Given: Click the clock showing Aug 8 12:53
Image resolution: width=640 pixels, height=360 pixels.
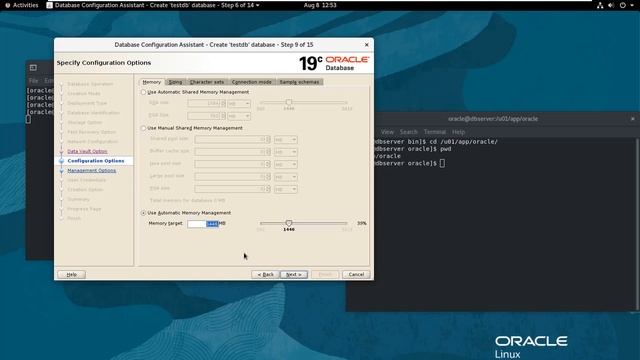Looking at the screenshot, I should [x=320, y=5].
